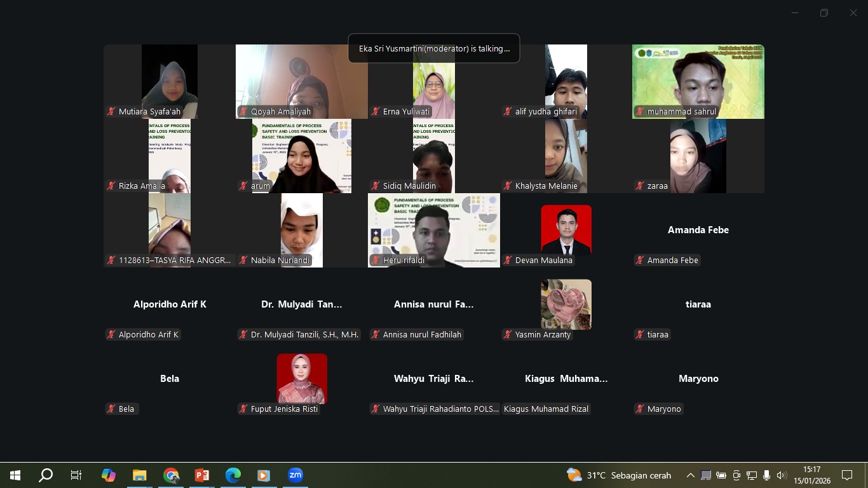Open Microsoft Edge from the taskbar
Viewport: 868px width, 488px height.
(233, 475)
